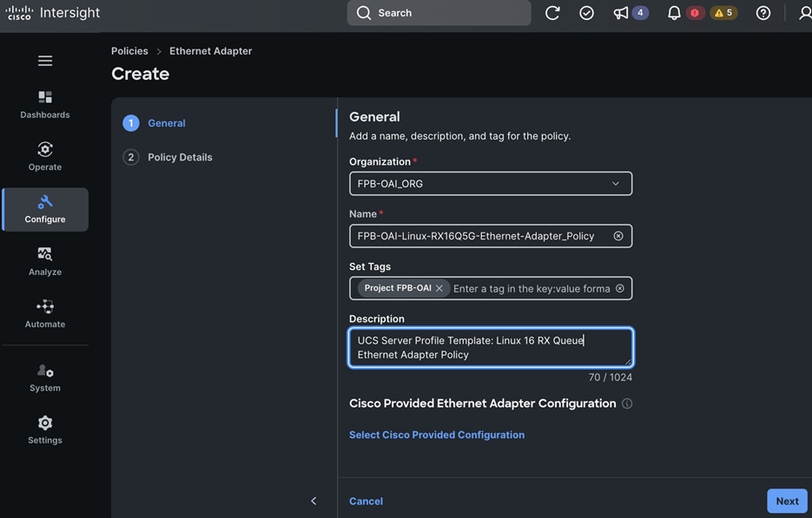Image resolution: width=812 pixels, height=518 pixels.
Task: Go to Dashboards in the sidebar
Action: pos(45,105)
